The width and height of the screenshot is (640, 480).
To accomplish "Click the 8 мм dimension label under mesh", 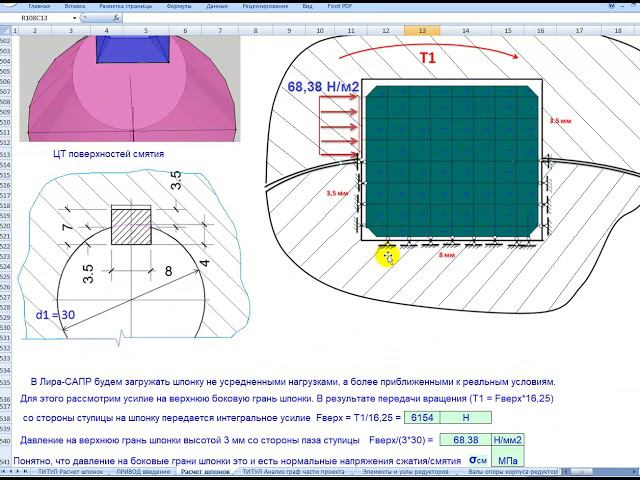I will tap(446, 255).
